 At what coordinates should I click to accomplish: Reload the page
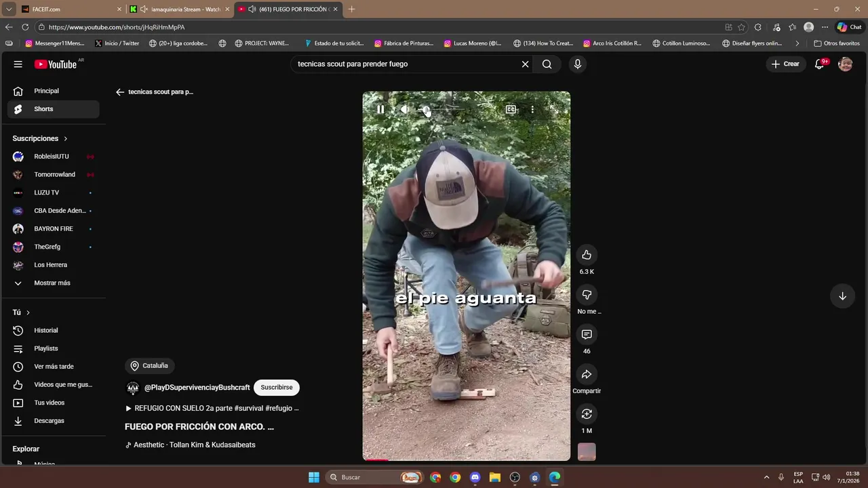25,27
